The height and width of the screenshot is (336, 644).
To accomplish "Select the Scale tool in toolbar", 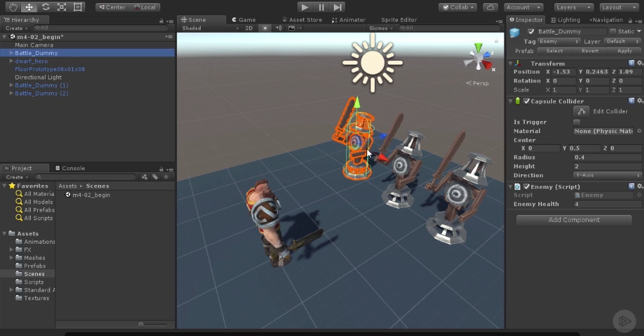I will (62, 7).
